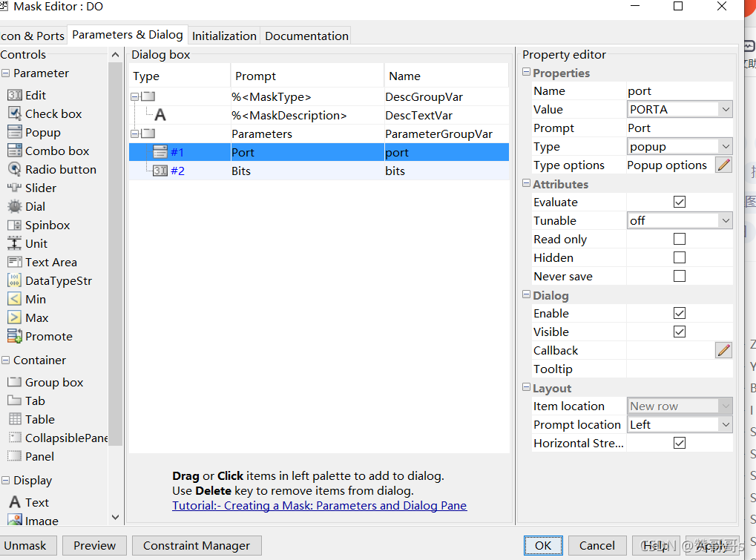Switch to Parameters & Dialog tab

pyautogui.click(x=128, y=35)
